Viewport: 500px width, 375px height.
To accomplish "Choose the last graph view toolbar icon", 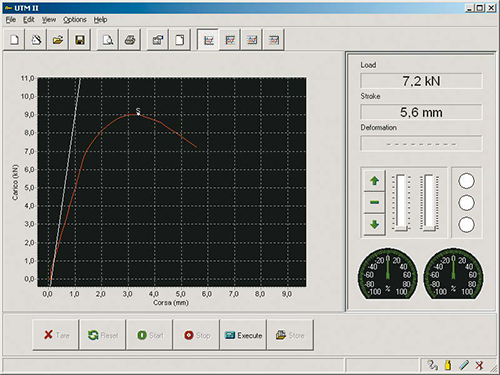I will [273, 40].
